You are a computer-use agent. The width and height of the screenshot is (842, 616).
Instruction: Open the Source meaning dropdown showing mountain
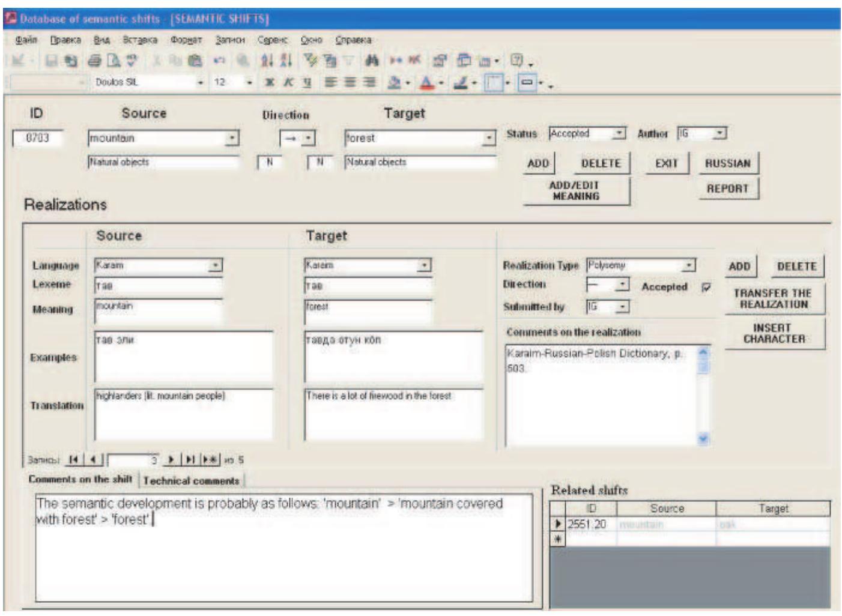pos(232,139)
